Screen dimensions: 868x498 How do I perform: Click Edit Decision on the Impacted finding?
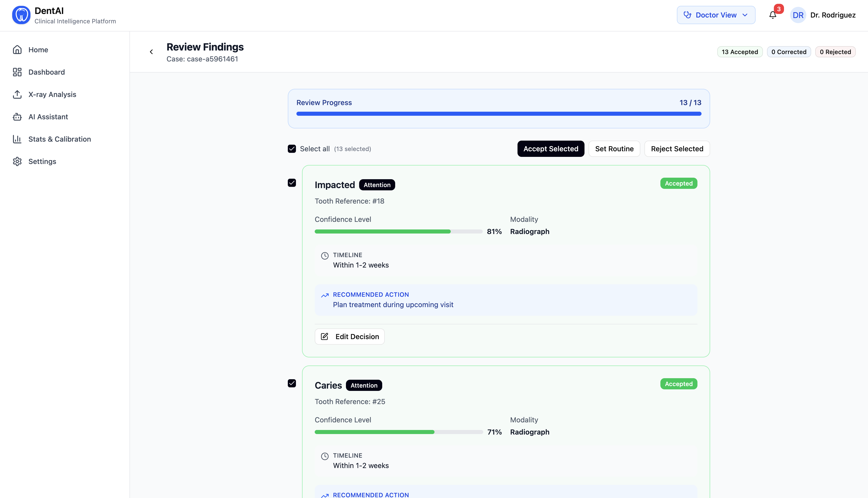pyautogui.click(x=349, y=337)
